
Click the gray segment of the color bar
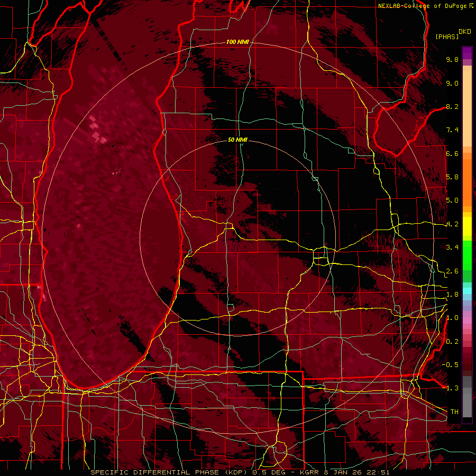point(467,396)
